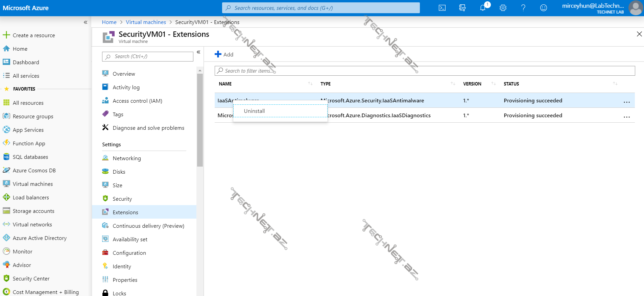Screen dimensions: 644x296
Task: Open the notifications bell
Action: pos(483,8)
